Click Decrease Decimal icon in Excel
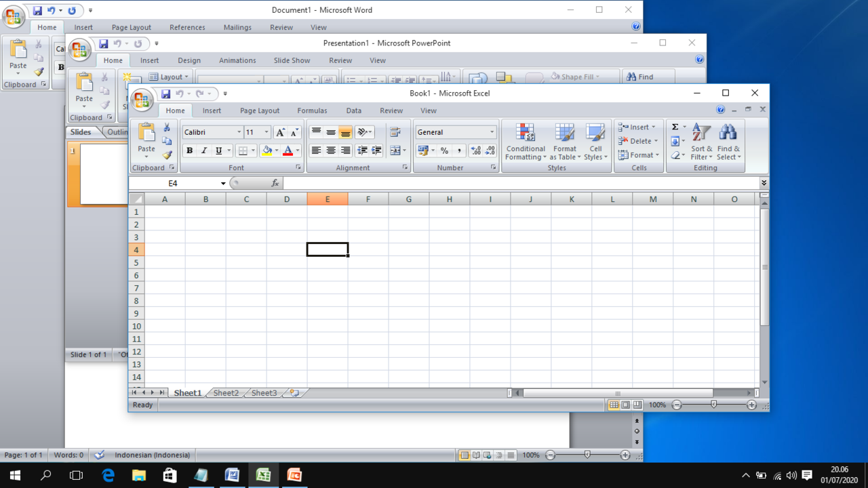 click(x=490, y=150)
